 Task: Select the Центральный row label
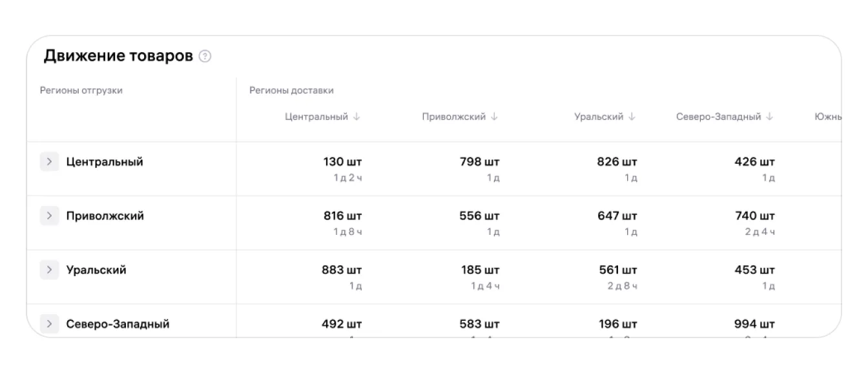tap(105, 162)
